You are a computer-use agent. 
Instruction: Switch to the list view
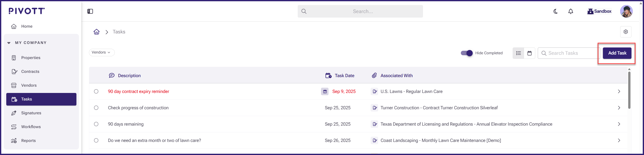click(x=518, y=53)
